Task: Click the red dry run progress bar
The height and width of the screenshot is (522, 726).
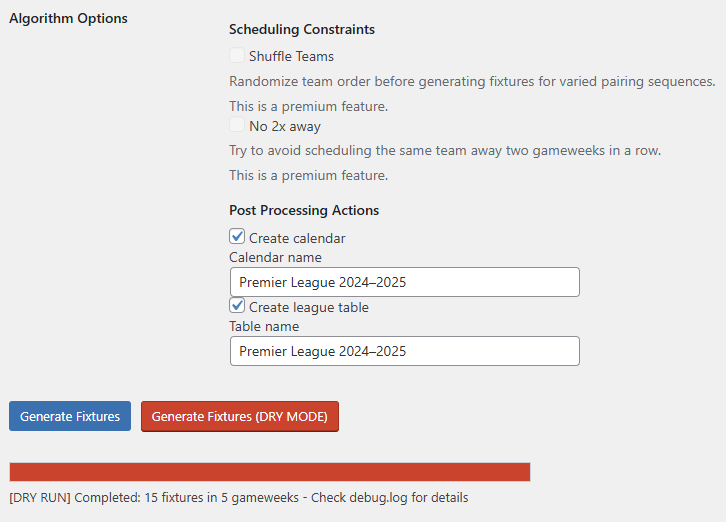Action: 270,472
